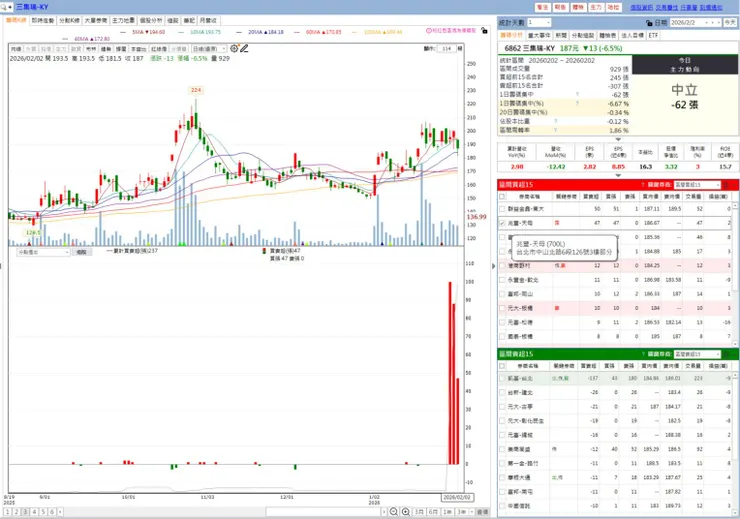Click the pink circle hint icon above chart

click(429, 30)
